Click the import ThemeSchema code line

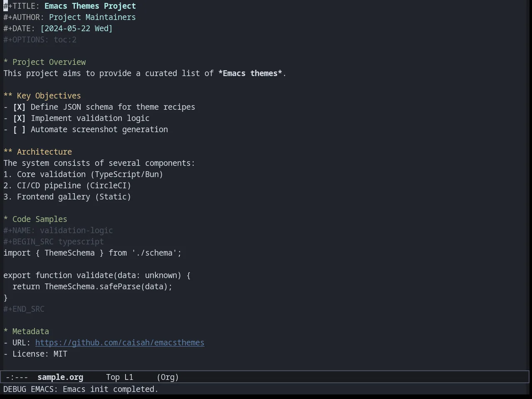(x=92, y=253)
